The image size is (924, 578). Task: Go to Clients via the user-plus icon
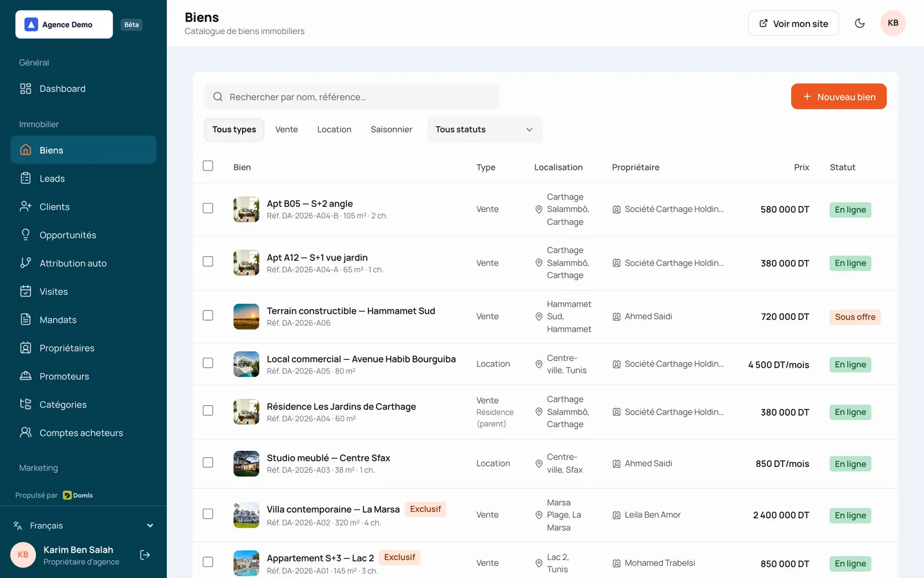(25, 206)
